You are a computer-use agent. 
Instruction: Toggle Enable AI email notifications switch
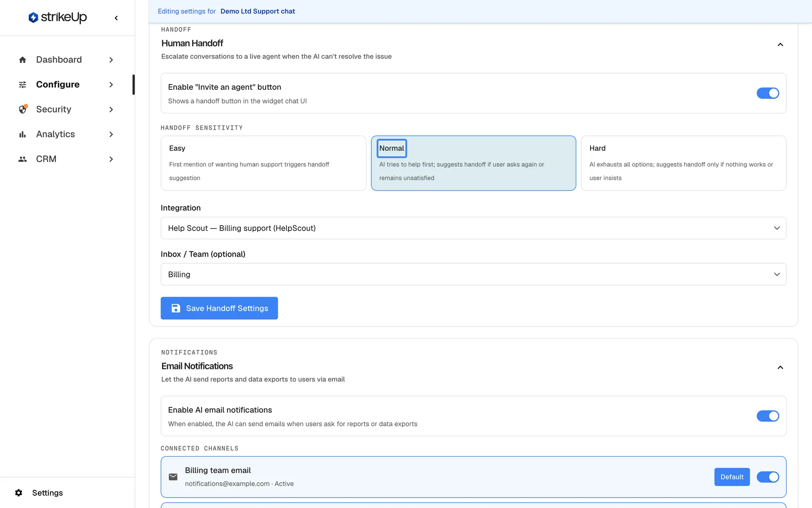point(768,416)
